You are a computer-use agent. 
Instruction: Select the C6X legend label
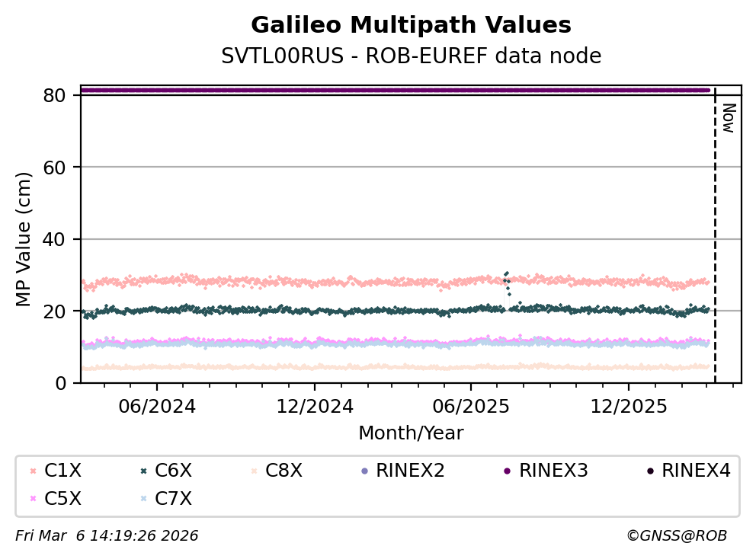(173, 471)
